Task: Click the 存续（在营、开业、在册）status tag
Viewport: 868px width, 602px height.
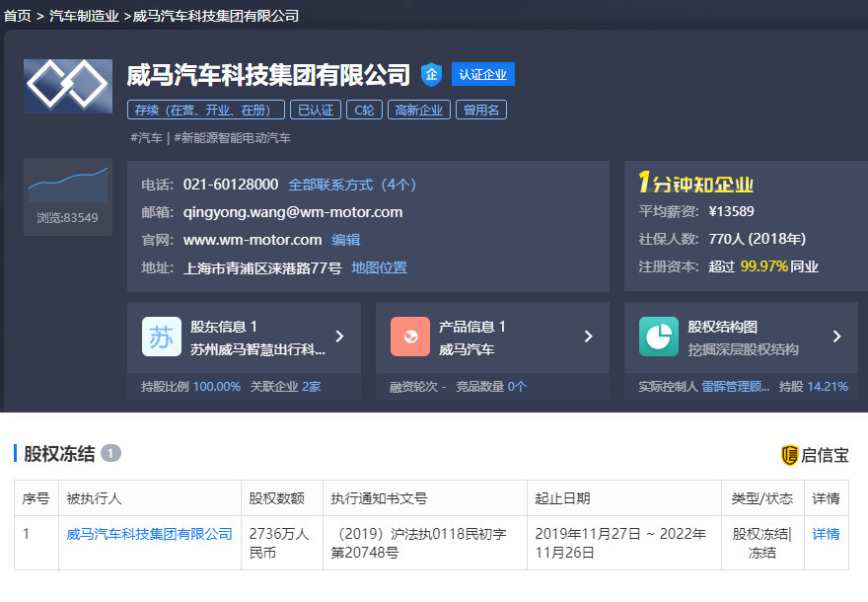Action: [206, 110]
